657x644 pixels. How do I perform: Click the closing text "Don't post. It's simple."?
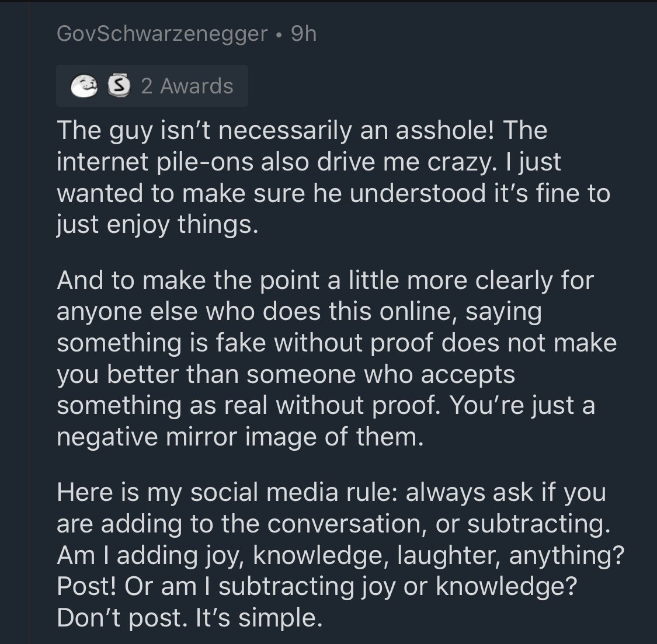189,617
